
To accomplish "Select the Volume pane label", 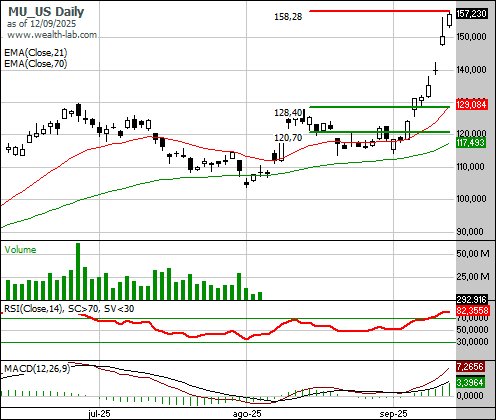I will [20, 250].
